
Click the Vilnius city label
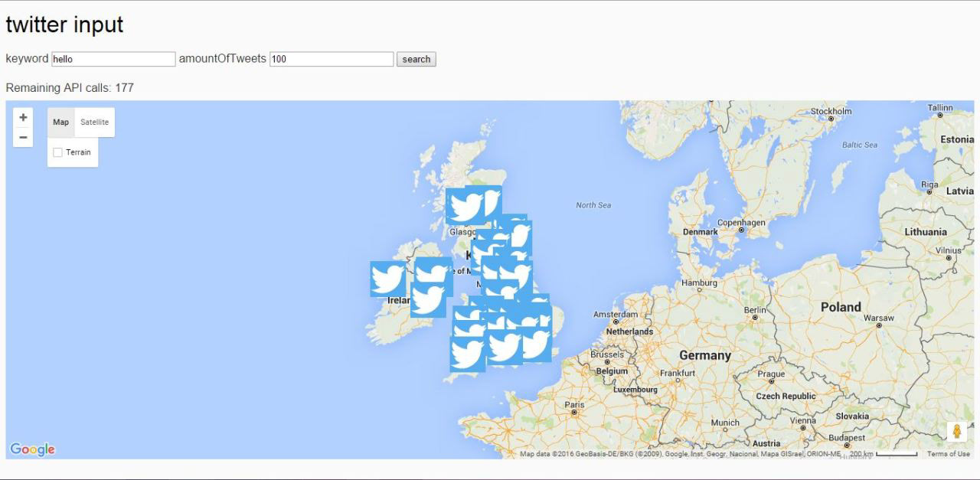pos(948,250)
